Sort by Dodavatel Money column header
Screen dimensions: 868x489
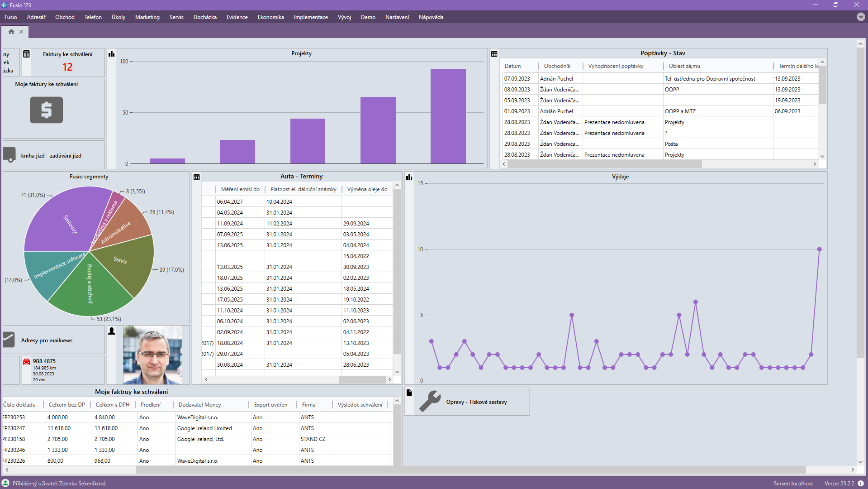point(199,405)
